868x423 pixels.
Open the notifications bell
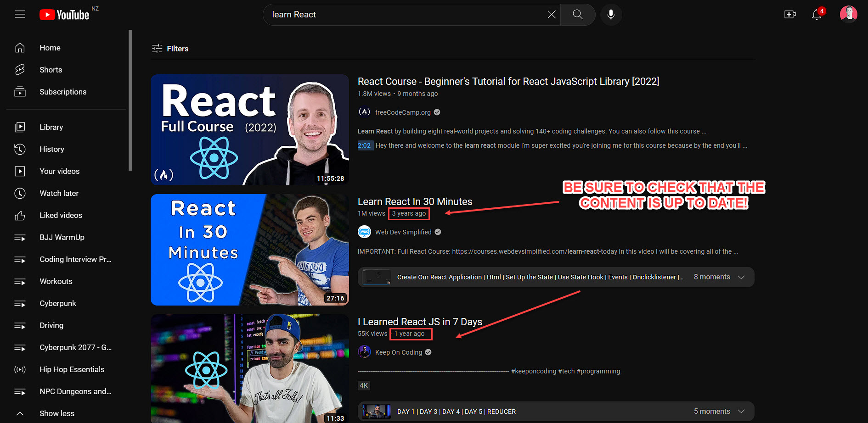coord(817,15)
